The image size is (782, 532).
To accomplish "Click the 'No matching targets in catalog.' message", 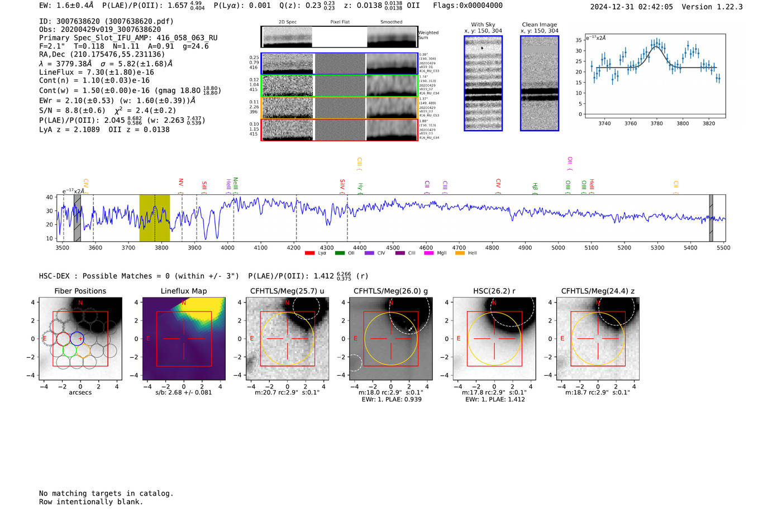I will point(106,493).
